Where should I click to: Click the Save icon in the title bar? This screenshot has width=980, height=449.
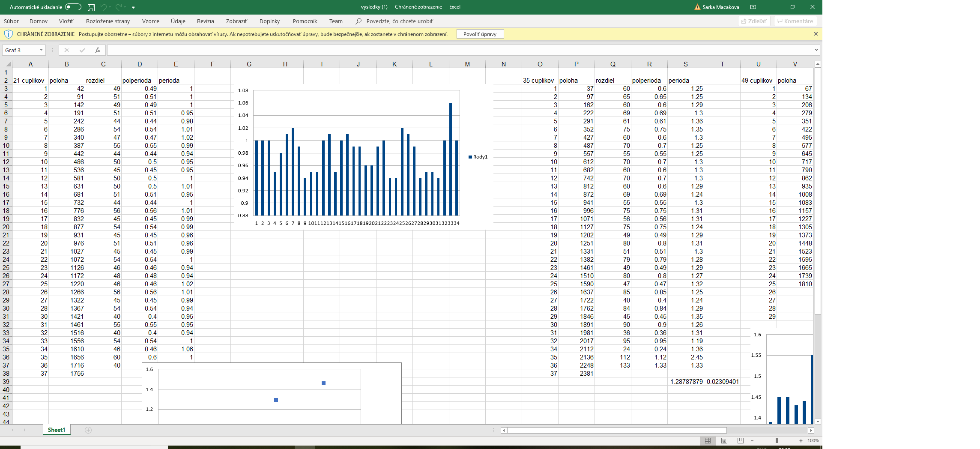pyautogui.click(x=91, y=7)
